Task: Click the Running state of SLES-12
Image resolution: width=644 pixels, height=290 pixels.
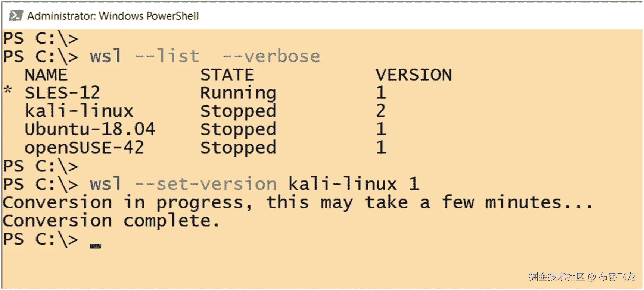Action: coord(238,93)
